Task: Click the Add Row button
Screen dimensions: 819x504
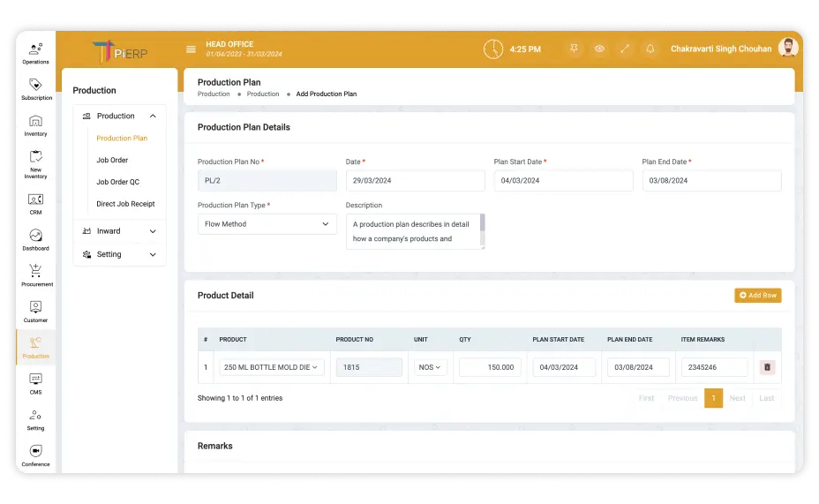Action: point(757,296)
